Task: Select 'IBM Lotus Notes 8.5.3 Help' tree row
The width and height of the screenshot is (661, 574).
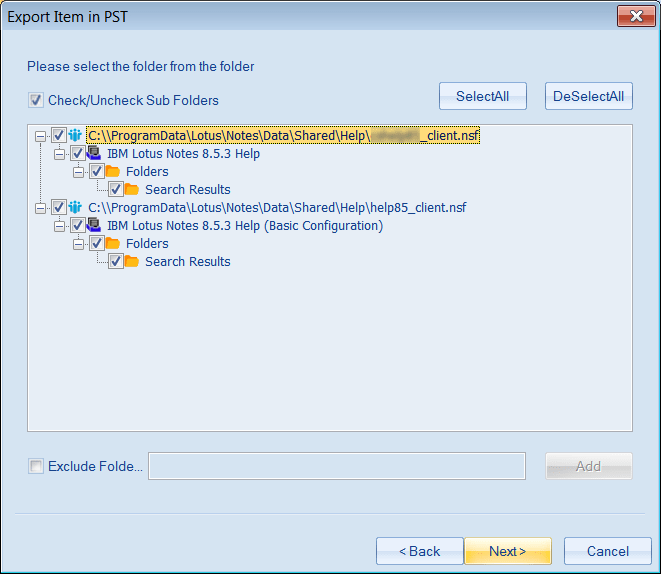Action: 183,153
